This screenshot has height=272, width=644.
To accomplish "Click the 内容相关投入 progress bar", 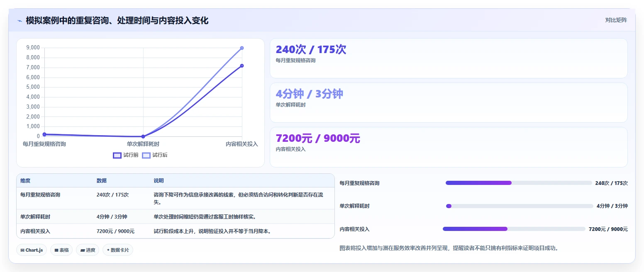I will [x=514, y=229].
